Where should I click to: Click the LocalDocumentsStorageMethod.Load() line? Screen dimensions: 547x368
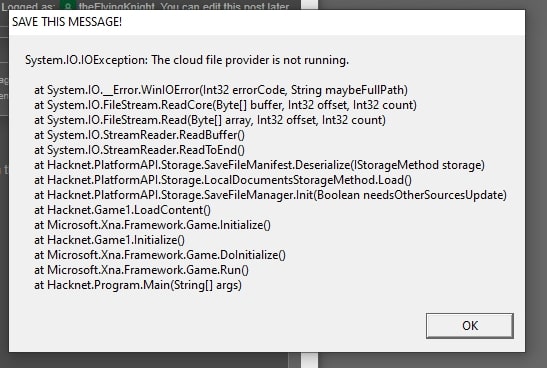pyautogui.click(x=223, y=180)
